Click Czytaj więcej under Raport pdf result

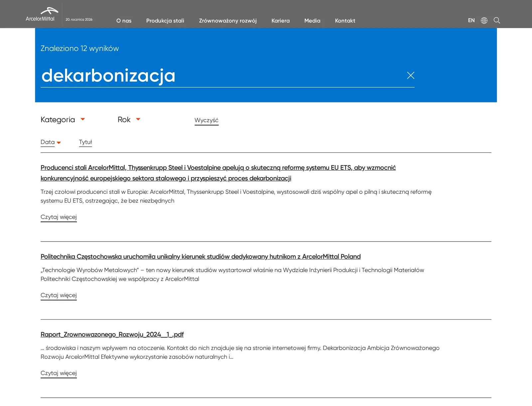click(59, 373)
